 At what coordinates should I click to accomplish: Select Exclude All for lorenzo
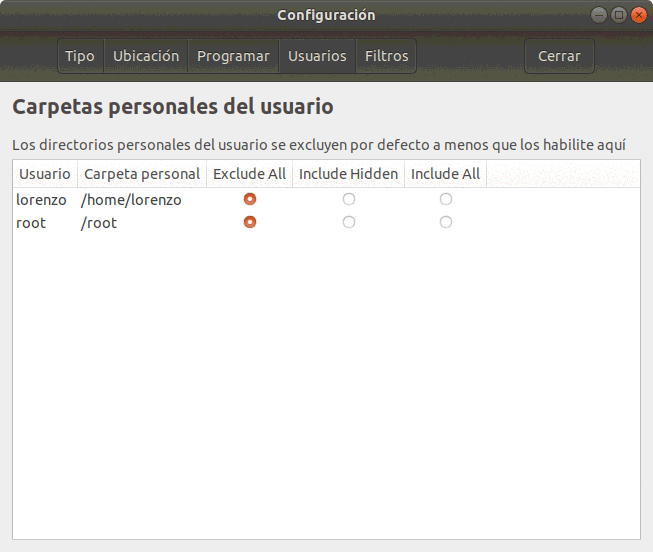[250, 199]
